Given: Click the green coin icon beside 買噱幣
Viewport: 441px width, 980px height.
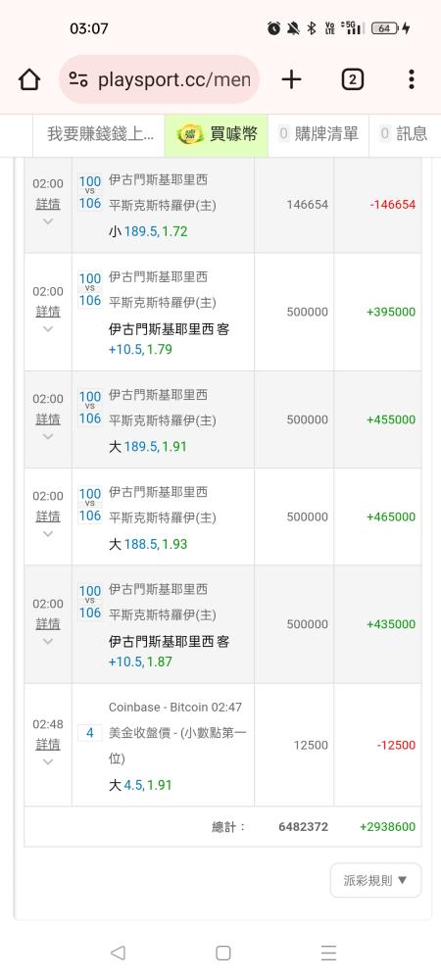Looking at the screenshot, I should click(x=190, y=133).
